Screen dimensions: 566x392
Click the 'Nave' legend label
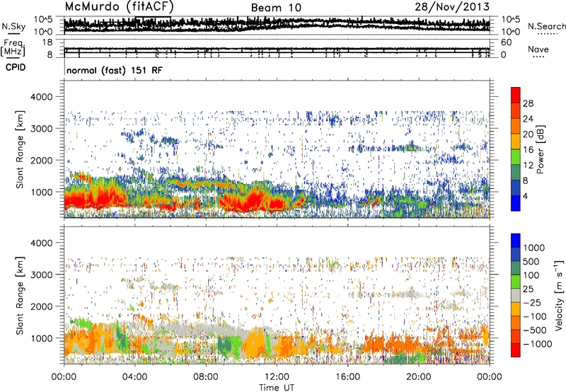(538, 49)
